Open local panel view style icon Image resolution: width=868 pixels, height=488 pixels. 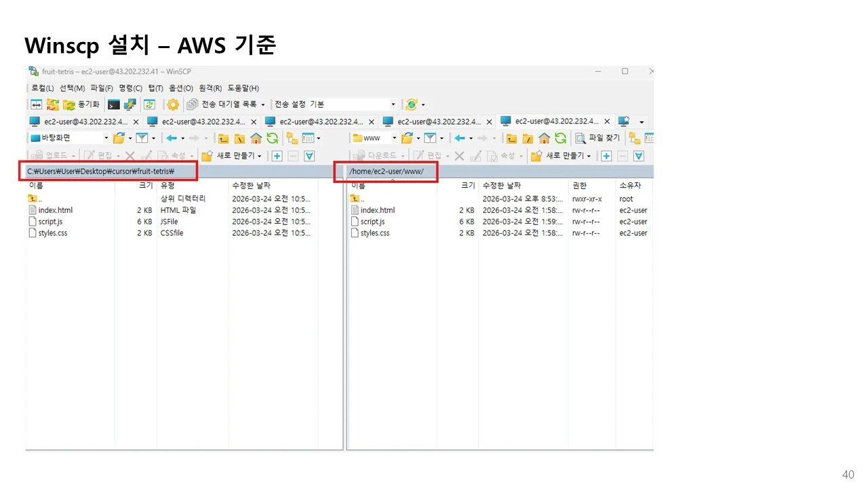(x=309, y=138)
